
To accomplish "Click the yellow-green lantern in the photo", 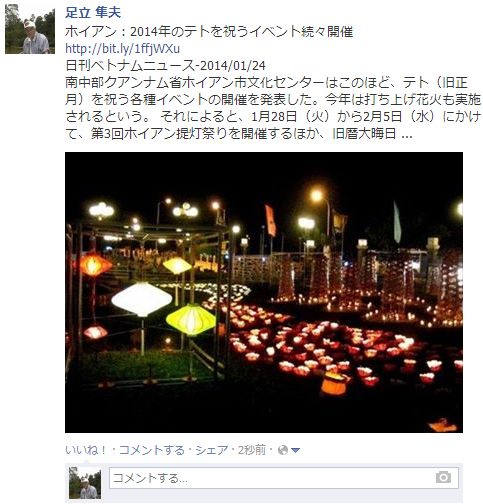I will click(x=191, y=319).
